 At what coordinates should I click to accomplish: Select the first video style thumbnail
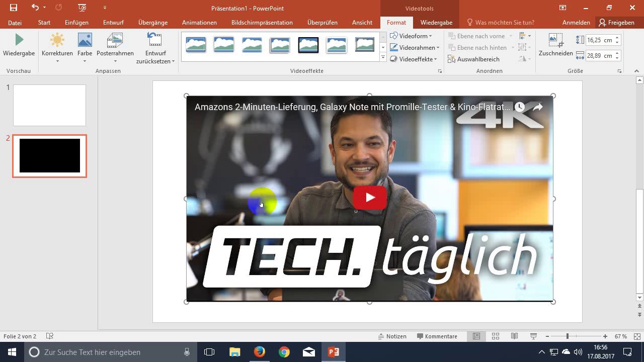click(x=196, y=45)
